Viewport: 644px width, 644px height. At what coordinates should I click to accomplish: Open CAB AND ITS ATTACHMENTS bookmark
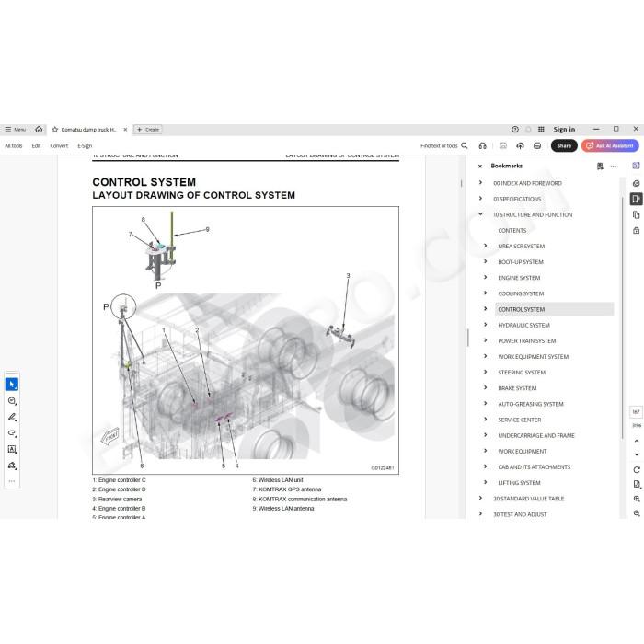(535, 467)
